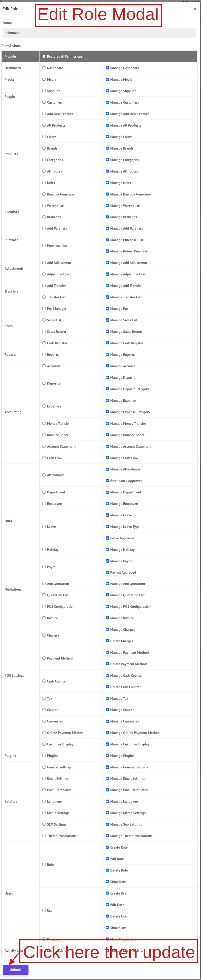Uncheck Manage Add New Product
Image resolution: width=201 pixels, height=980 pixels.
point(107,114)
